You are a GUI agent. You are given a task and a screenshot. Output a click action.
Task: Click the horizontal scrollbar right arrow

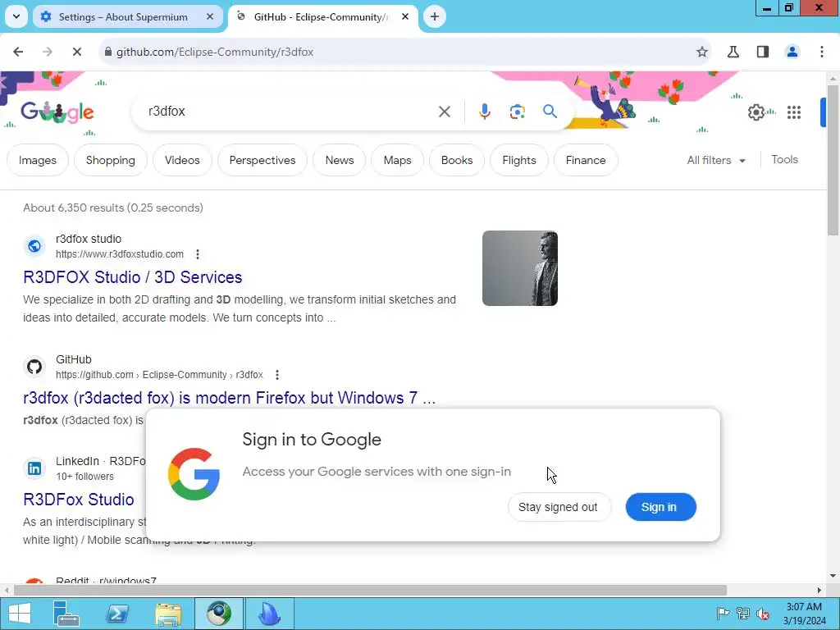point(819,591)
